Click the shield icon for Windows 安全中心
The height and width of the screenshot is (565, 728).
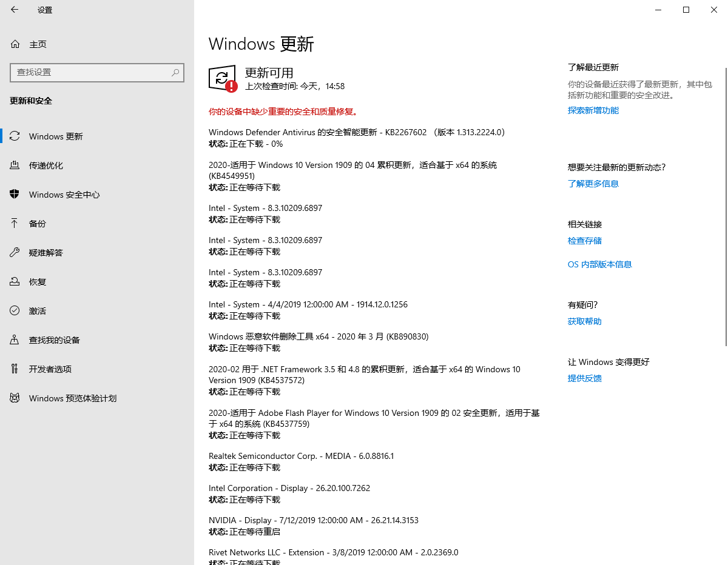[x=15, y=195]
